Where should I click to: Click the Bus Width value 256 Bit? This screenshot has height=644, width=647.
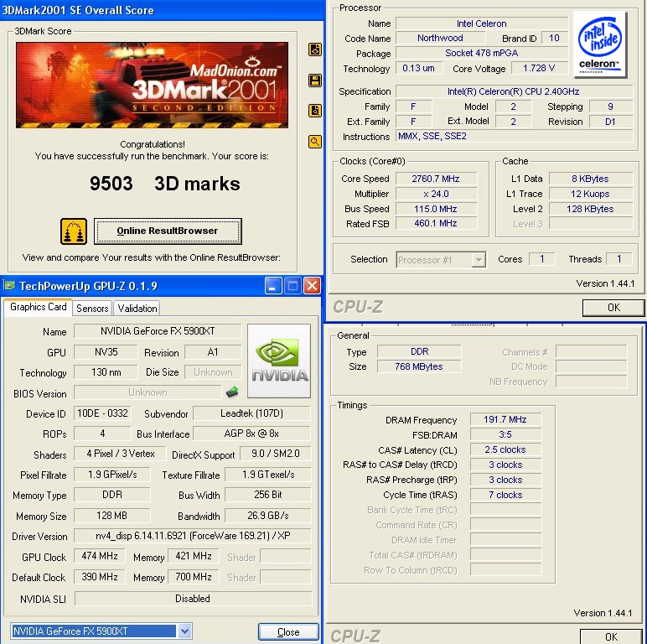click(x=268, y=495)
